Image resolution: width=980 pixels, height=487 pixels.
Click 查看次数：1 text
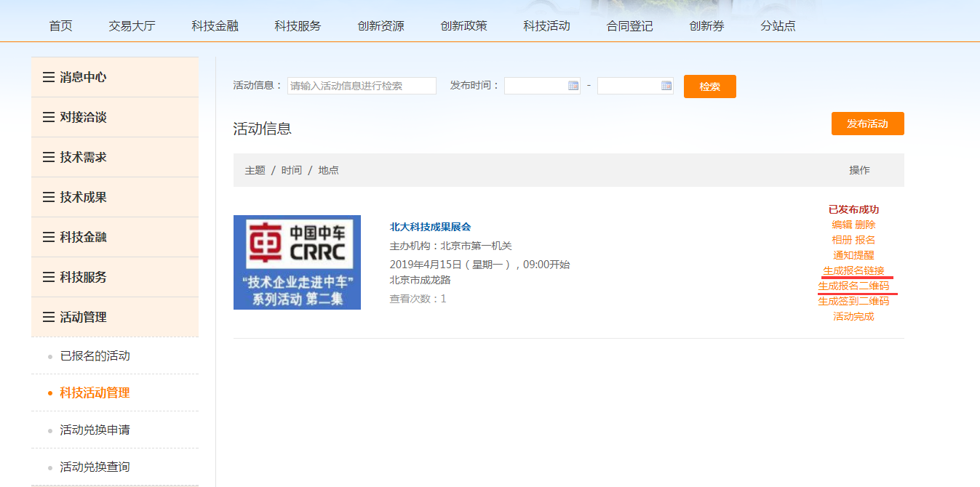tap(418, 299)
